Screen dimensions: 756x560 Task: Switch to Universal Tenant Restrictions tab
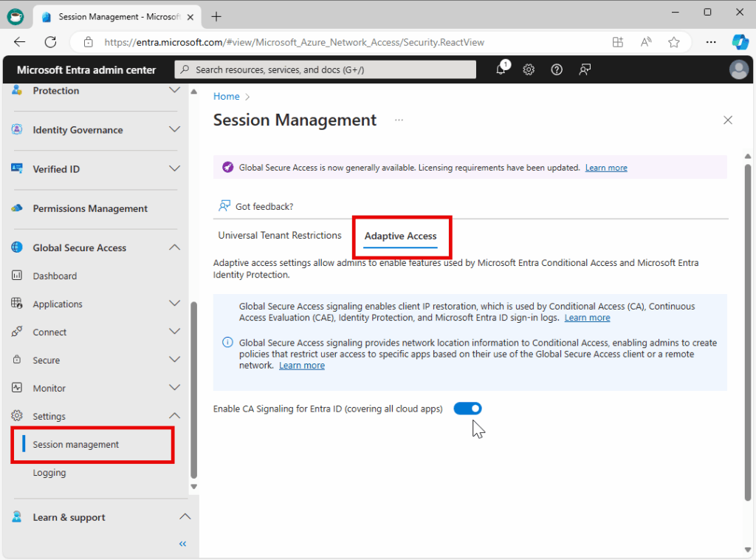tap(280, 236)
